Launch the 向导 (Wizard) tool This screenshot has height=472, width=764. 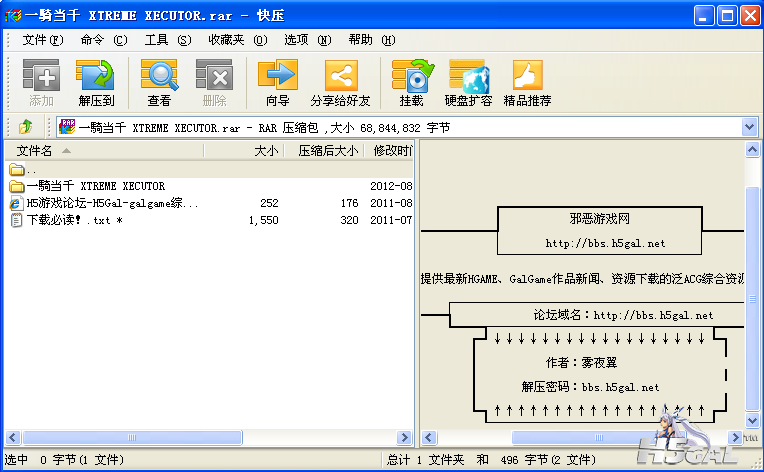(277, 82)
